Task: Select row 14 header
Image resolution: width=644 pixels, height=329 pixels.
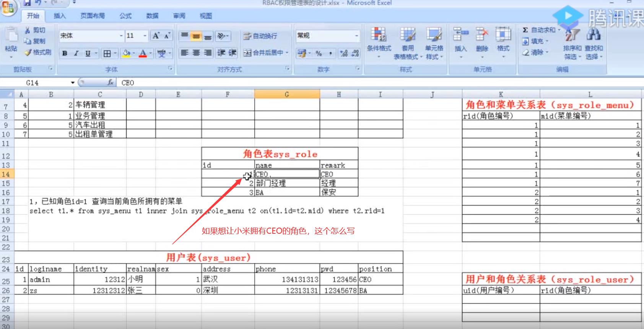Action: pyautogui.click(x=6, y=174)
